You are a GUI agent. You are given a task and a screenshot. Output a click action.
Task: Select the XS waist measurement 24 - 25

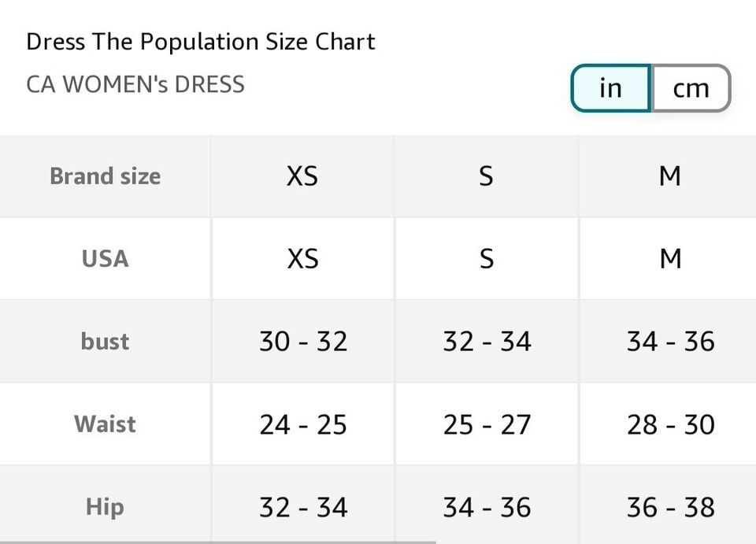(x=303, y=424)
